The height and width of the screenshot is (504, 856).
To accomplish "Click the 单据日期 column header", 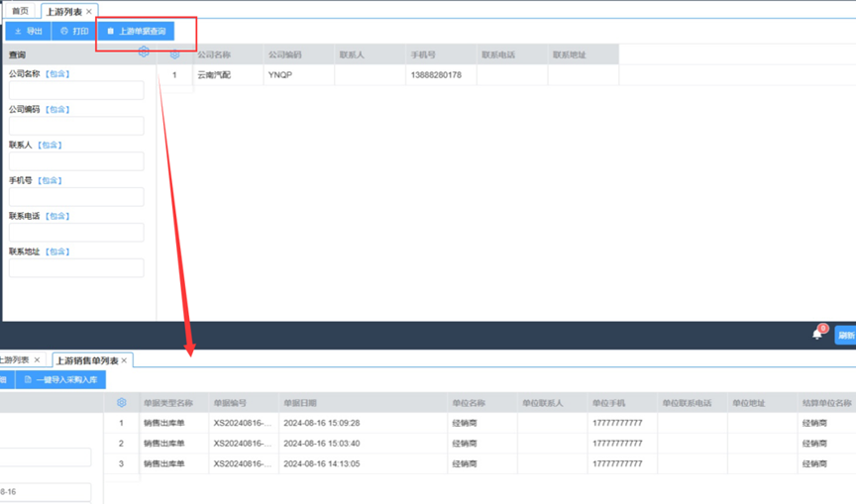I will (x=363, y=403).
